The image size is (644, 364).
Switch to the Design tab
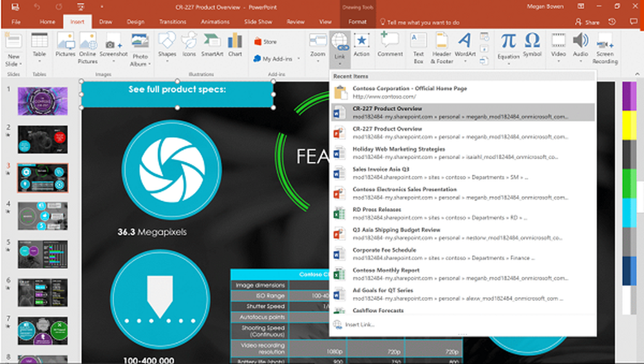(135, 22)
